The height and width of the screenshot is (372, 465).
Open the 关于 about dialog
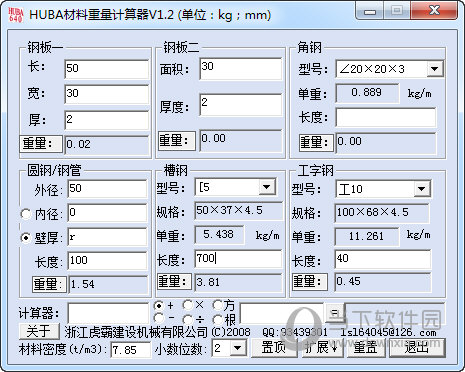click(39, 331)
